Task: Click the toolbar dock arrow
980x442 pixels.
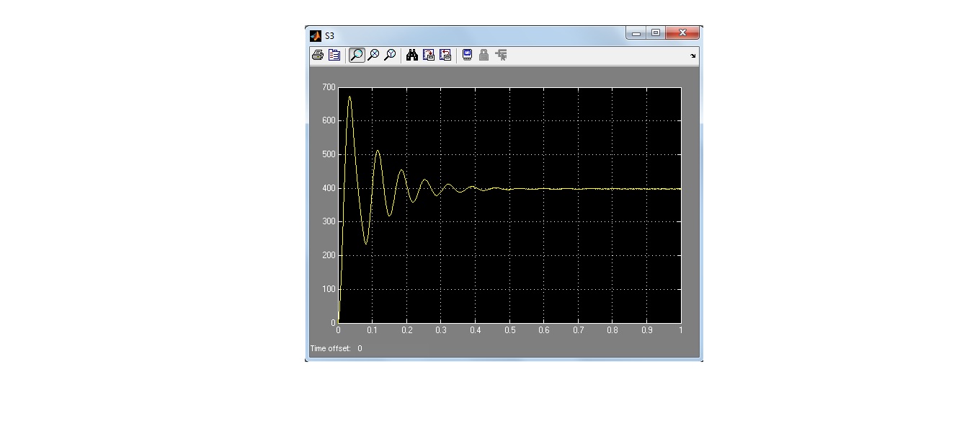Action: pyautogui.click(x=693, y=56)
